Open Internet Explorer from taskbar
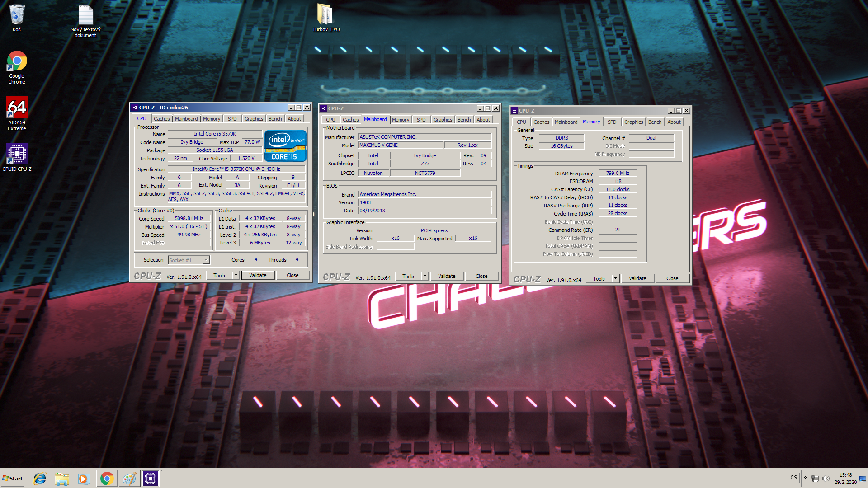The image size is (868, 488). [40, 479]
